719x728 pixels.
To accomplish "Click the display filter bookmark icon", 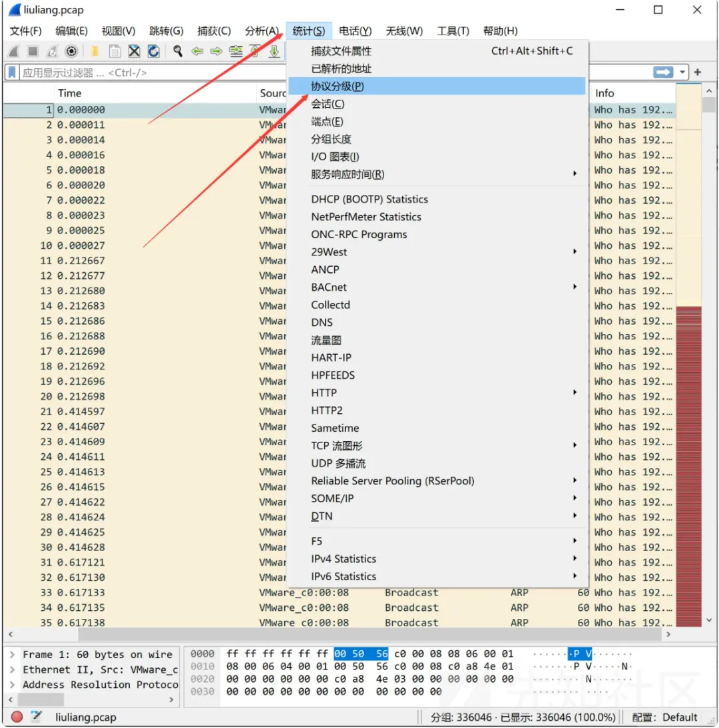I will 12,73.
